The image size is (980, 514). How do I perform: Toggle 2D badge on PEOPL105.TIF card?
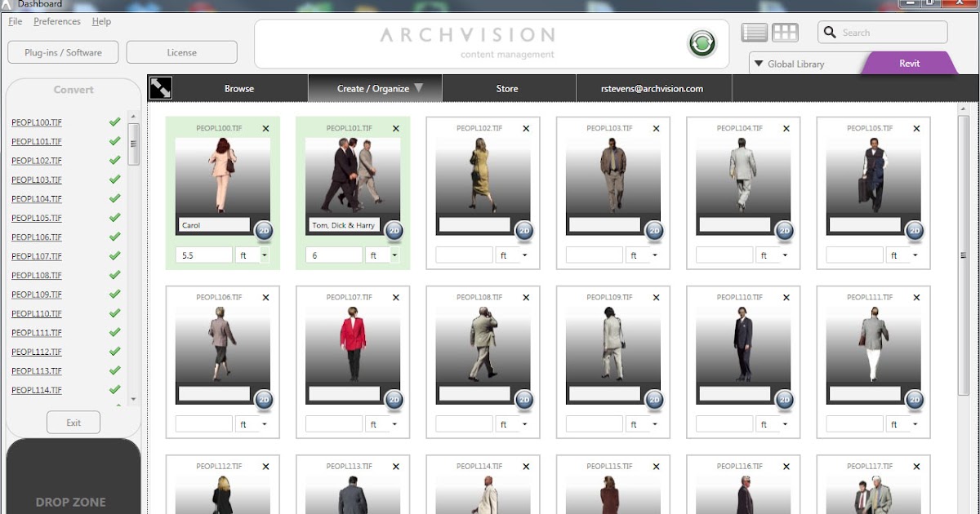click(915, 231)
